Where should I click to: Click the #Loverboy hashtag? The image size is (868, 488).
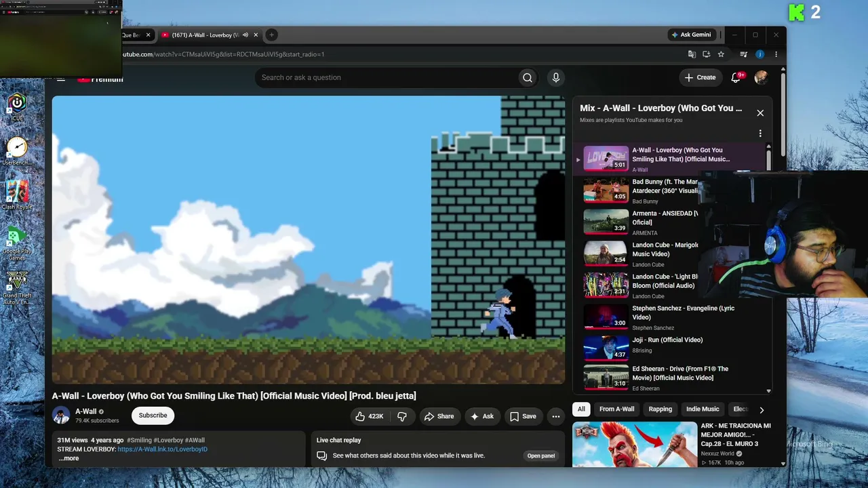point(169,441)
